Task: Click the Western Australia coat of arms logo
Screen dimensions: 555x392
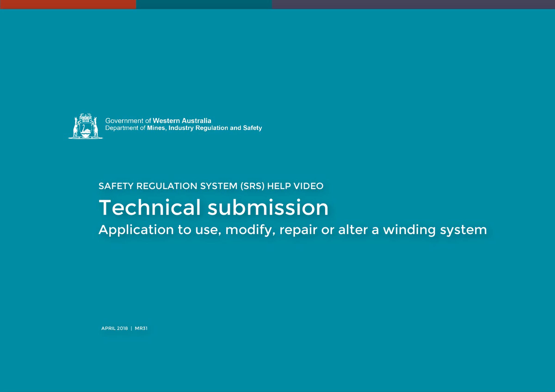Action: coord(86,126)
